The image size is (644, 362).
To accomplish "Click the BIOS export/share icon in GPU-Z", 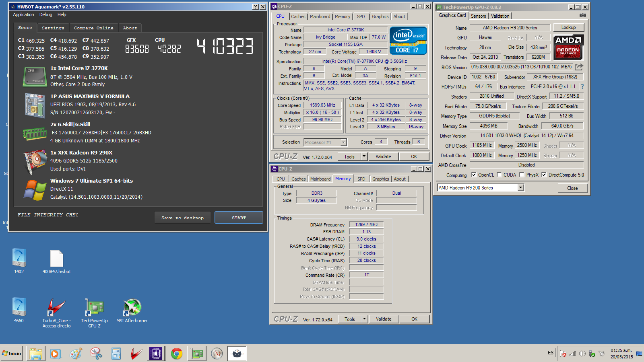I will click(579, 67).
